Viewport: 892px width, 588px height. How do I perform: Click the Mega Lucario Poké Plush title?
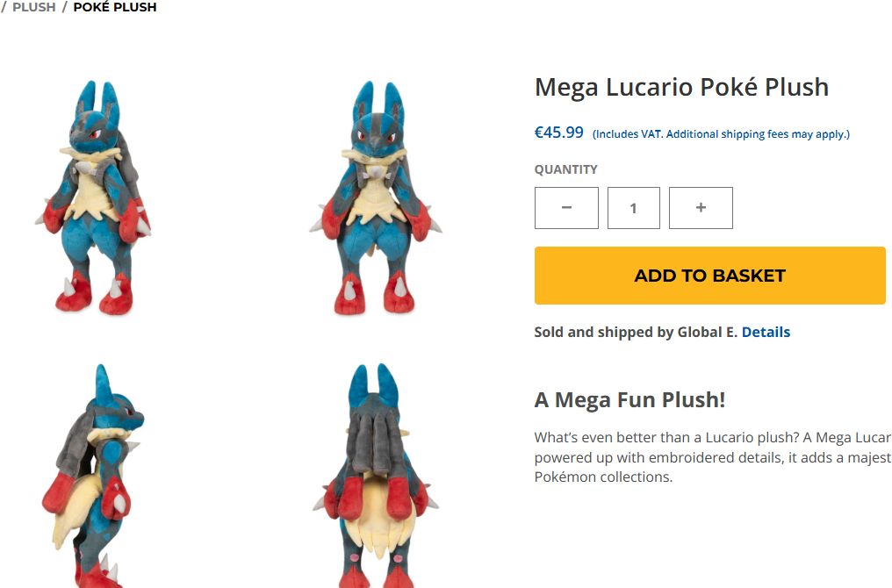681,87
